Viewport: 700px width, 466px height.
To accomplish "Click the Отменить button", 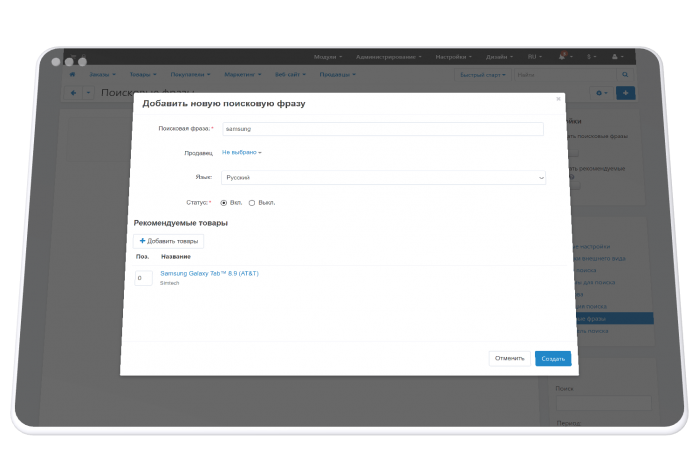I will (x=509, y=358).
